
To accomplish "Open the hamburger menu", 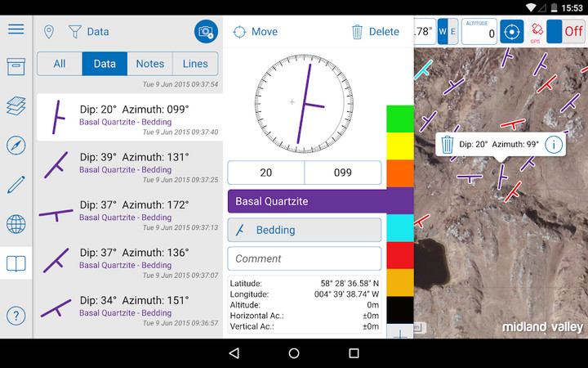I will (x=16, y=29).
